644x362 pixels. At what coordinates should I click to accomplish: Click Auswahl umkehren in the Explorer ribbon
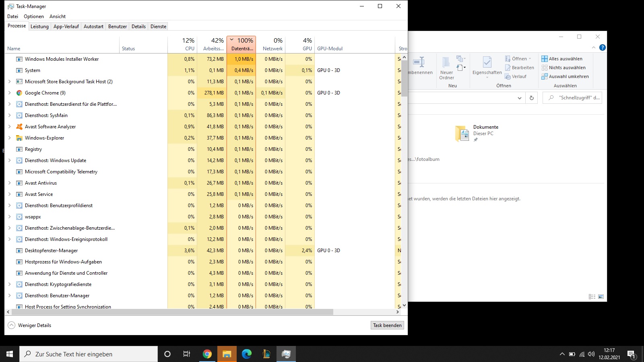tap(565, 76)
